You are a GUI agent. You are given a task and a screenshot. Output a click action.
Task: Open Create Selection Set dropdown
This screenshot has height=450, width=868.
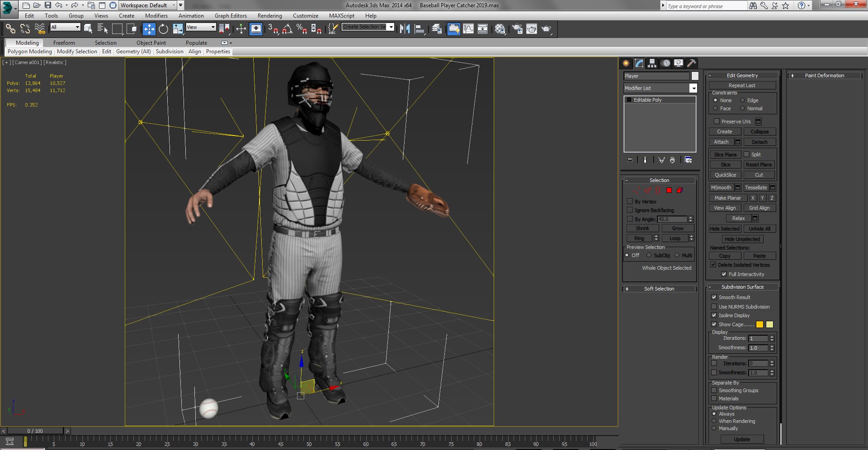click(x=391, y=27)
